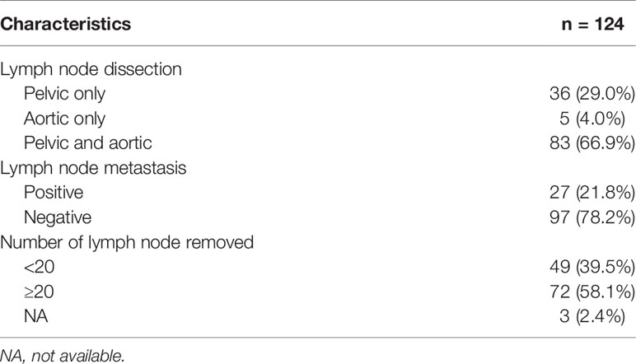Select the Lymph node dissection row label
Screen dimensions: 636x364
(x=91, y=69)
